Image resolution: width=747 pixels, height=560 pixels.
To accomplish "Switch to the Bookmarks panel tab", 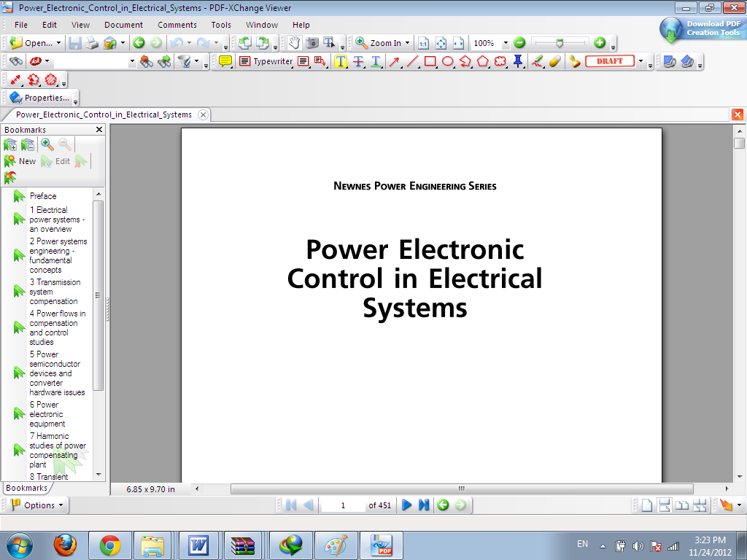I will pos(26,489).
